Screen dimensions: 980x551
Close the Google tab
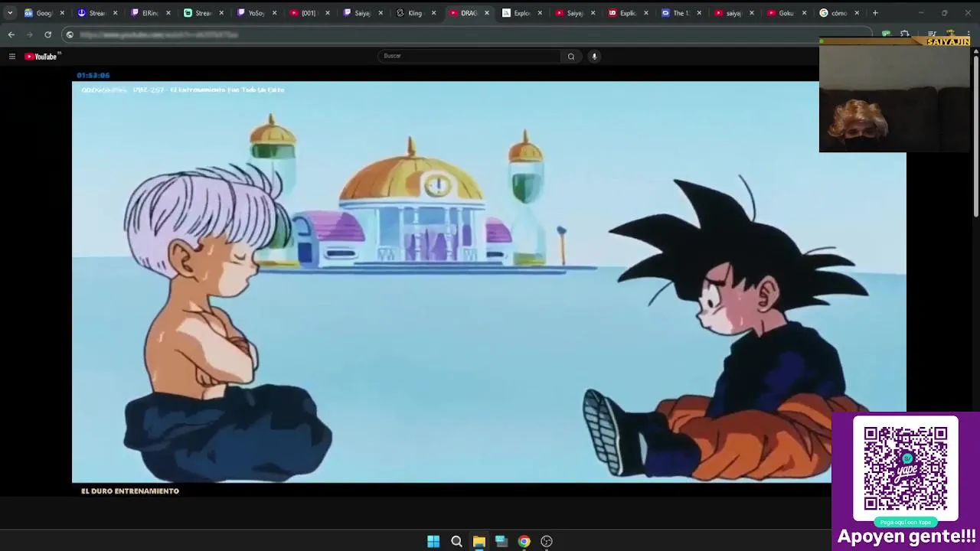(62, 13)
